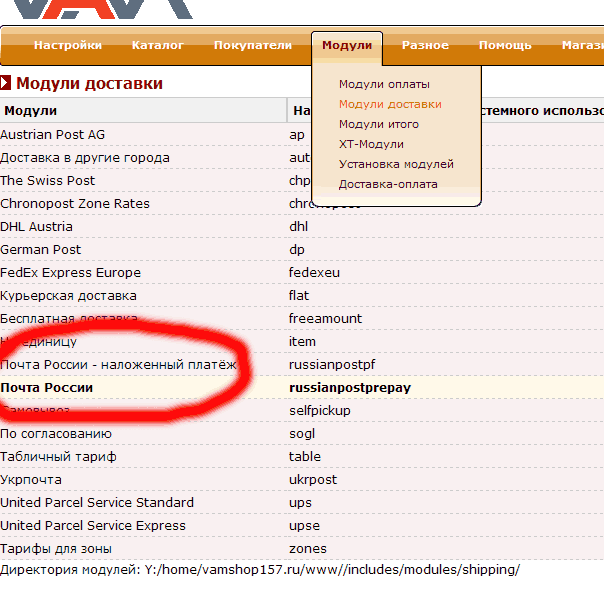Open the Разное menu
The height and width of the screenshot is (601, 604).
(x=425, y=45)
